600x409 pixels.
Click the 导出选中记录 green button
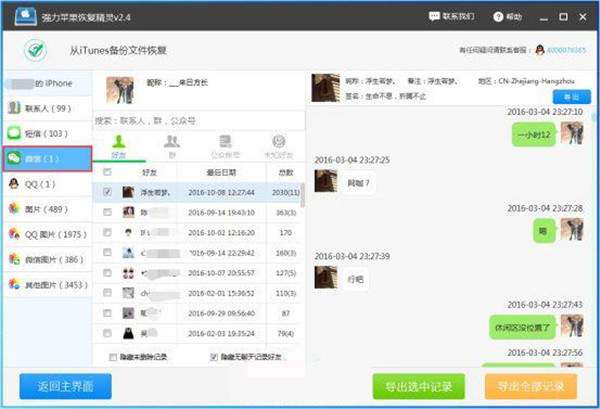(419, 386)
